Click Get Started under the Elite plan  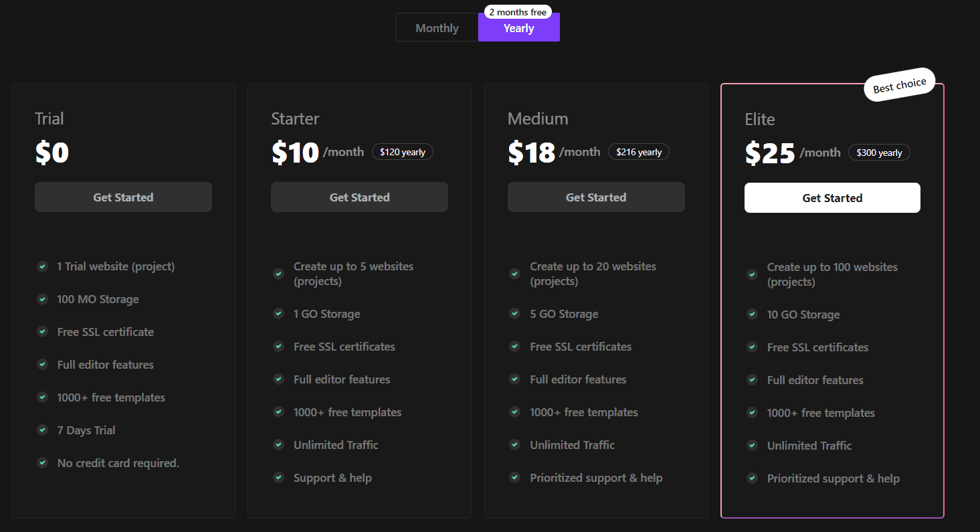pos(831,197)
